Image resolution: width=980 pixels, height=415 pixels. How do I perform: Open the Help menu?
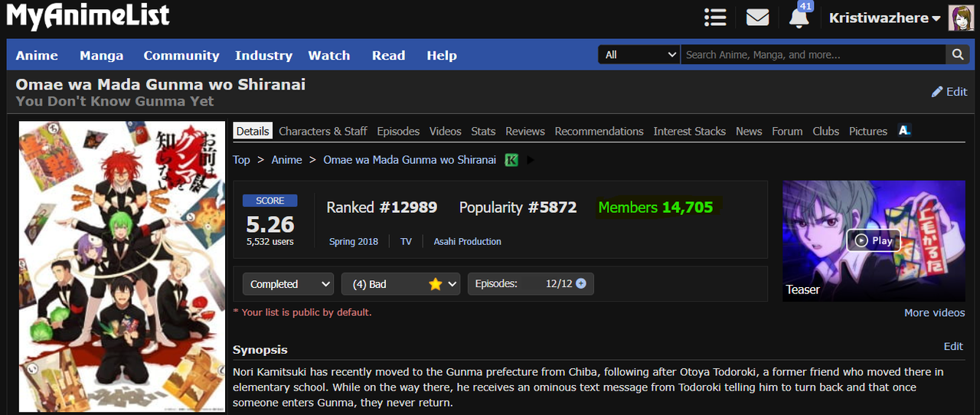[x=442, y=55]
